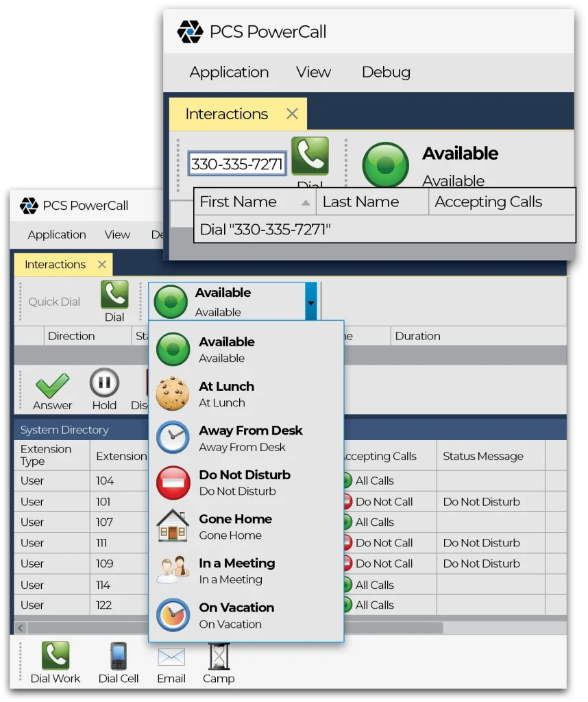The width and height of the screenshot is (588, 702).
Task: Click the Direction column header
Action: [x=87, y=336]
